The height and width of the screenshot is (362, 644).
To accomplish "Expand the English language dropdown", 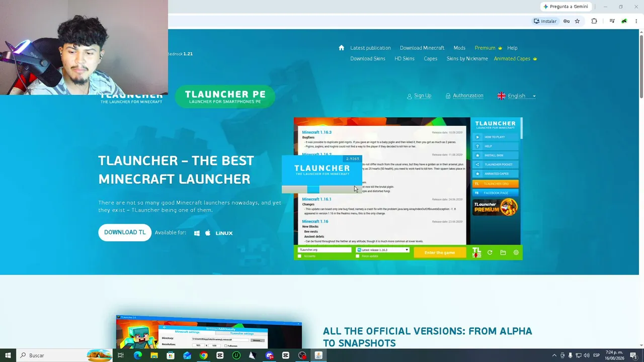I will click(516, 96).
